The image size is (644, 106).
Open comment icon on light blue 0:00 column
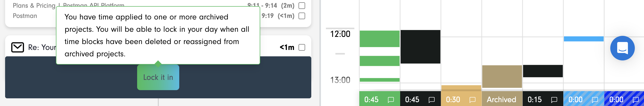(595, 100)
